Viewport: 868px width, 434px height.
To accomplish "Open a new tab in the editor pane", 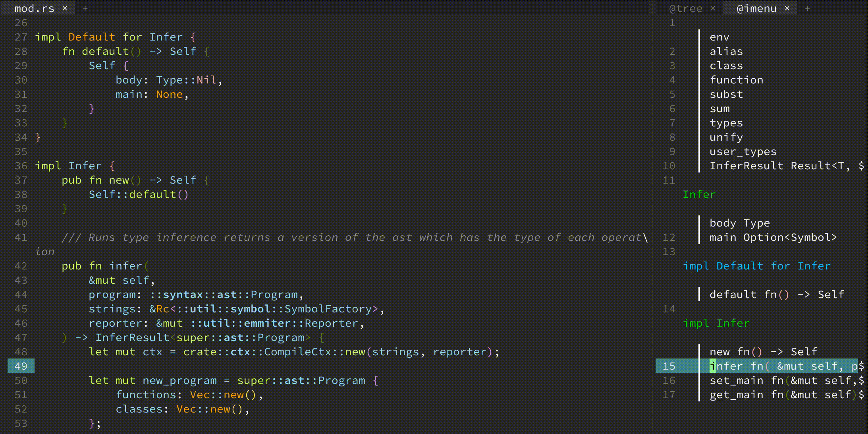I will pos(85,8).
